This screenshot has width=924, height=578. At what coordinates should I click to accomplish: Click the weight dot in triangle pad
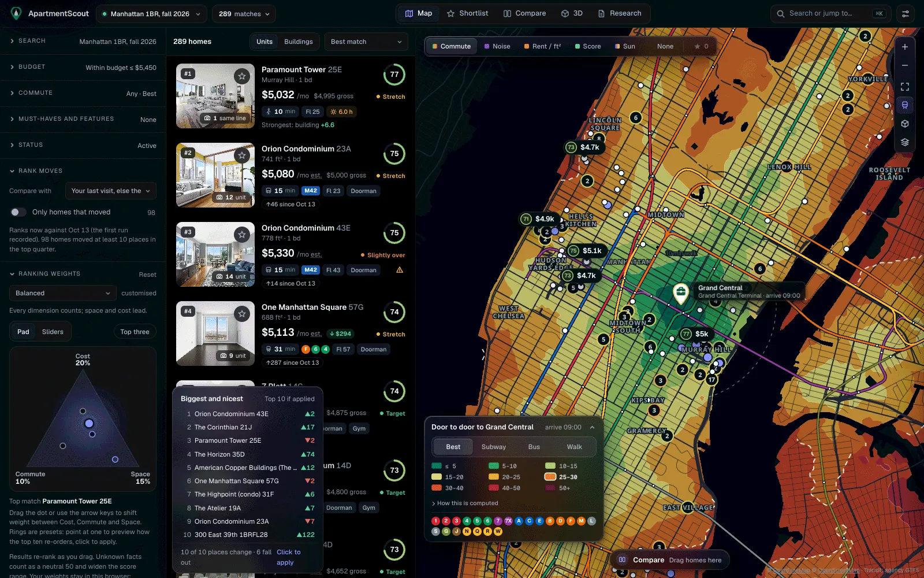pos(89,424)
